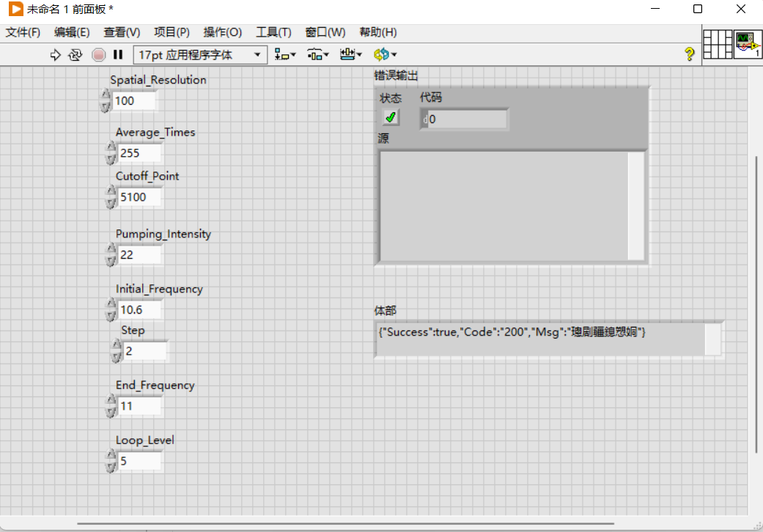Image resolution: width=763 pixels, height=532 pixels.
Task: Open the 帮助(H) menu
Action: [x=377, y=32]
